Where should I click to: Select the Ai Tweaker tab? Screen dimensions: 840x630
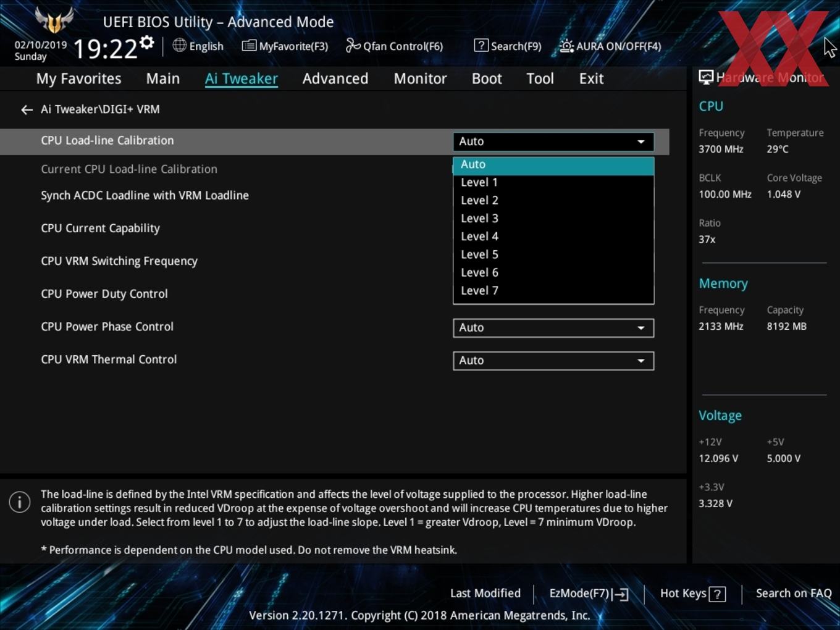click(241, 78)
